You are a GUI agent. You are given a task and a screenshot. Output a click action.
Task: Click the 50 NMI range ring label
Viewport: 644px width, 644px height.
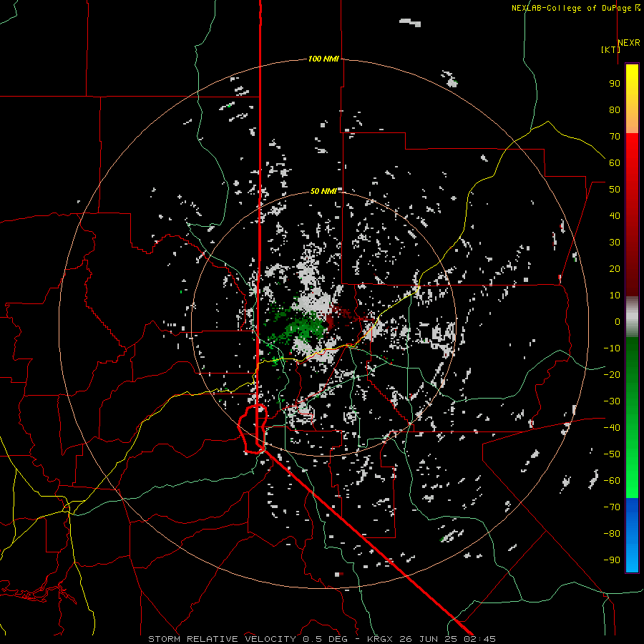tap(323, 191)
